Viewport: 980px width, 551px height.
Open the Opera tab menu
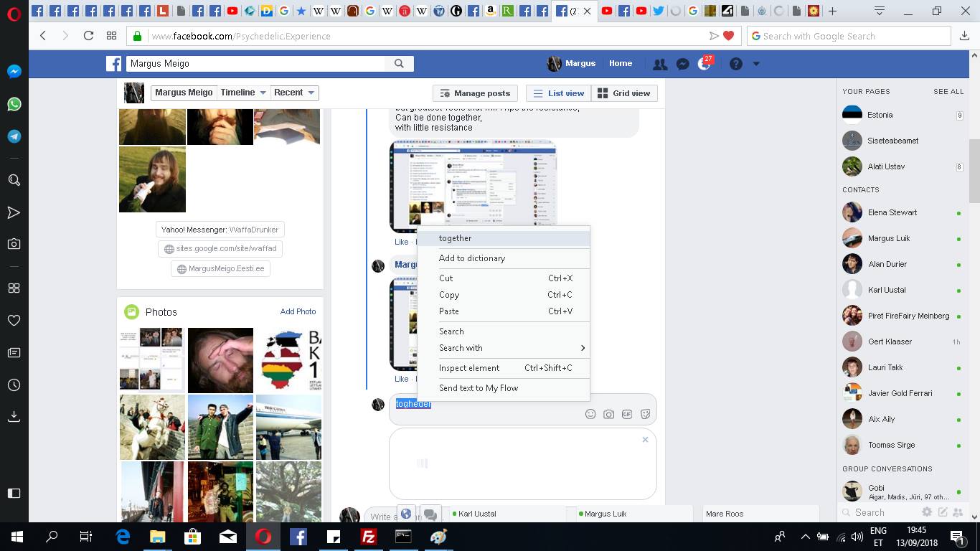click(x=880, y=11)
